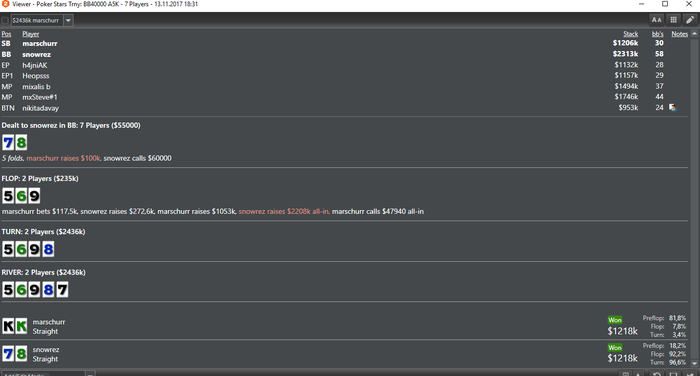
Task: Click the green 8 card under 'Dealt to snowrez'
Action: 21,143
